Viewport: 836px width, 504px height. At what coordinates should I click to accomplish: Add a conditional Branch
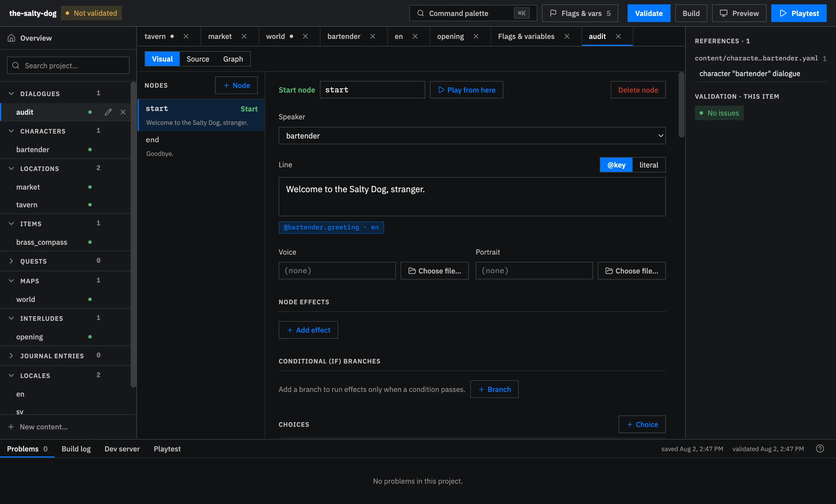coord(494,389)
